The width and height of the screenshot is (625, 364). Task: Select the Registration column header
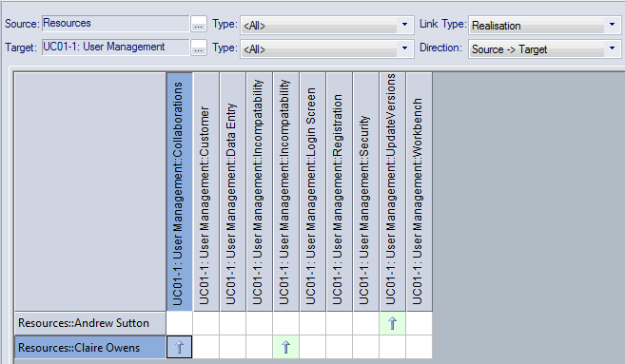tap(340, 192)
